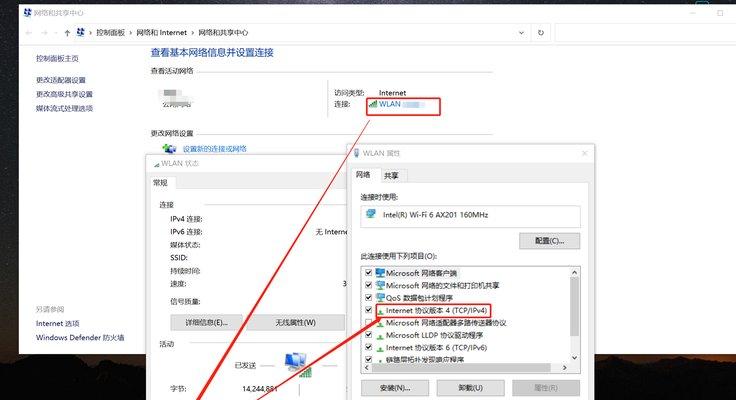This screenshot has width=736, height=400.
Task: Open 更改适配器设置 in the sidebar
Action: click(61, 80)
